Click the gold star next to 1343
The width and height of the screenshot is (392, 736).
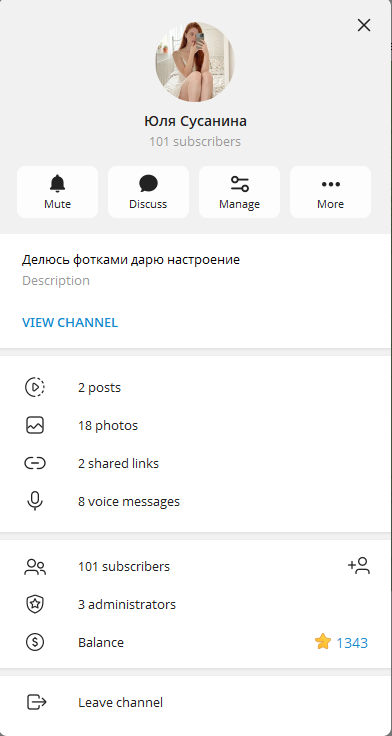323,642
